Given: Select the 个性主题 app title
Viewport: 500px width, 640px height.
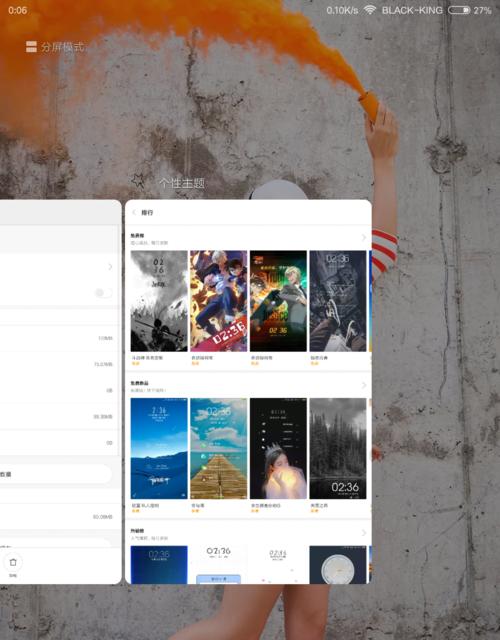Looking at the screenshot, I should pos(182,182).
